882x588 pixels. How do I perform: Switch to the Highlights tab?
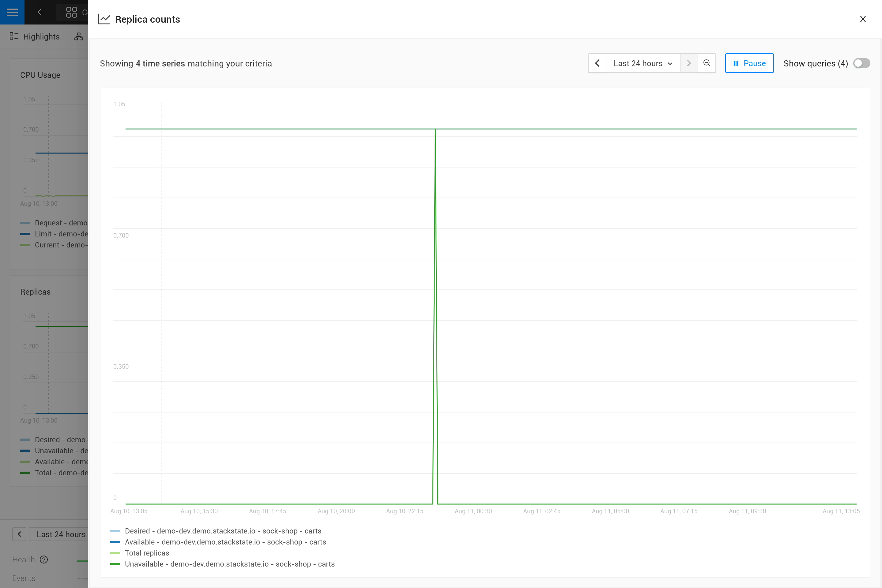coord(41,36)
